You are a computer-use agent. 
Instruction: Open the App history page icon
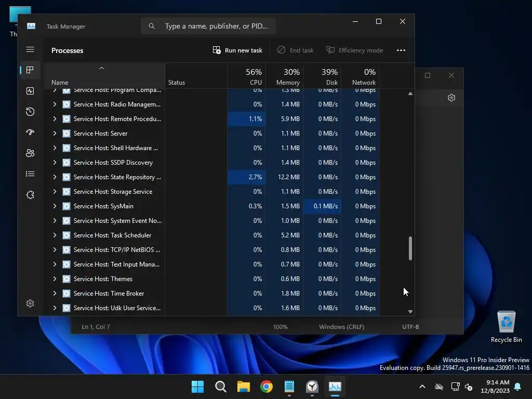(30, 112)
